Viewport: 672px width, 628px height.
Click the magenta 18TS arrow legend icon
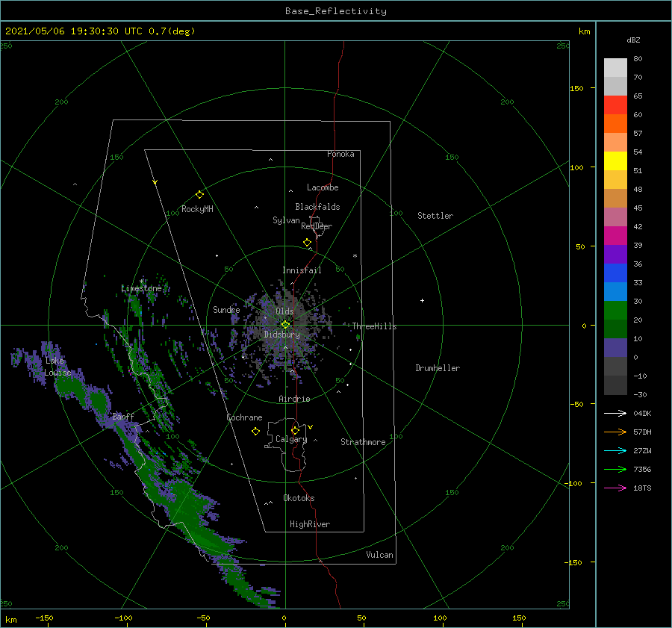(615, 488)
